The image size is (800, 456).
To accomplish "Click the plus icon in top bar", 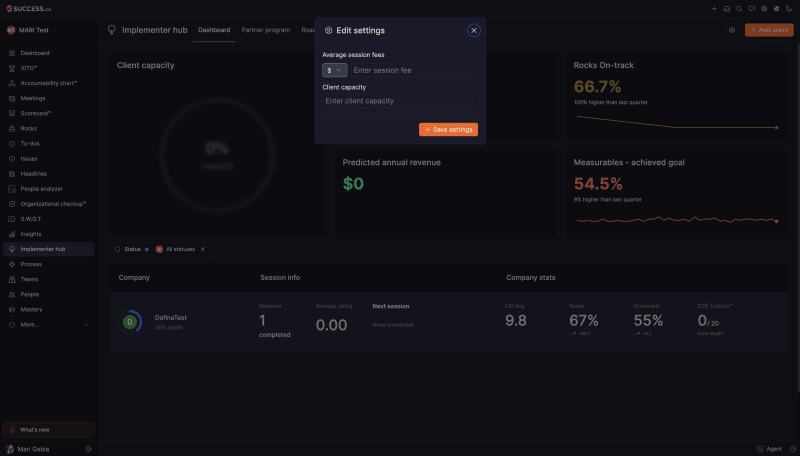I will point(714,9).
